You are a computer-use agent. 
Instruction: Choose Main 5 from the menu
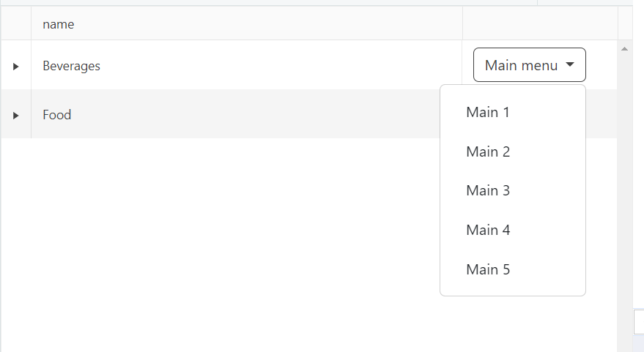(487, 269)
